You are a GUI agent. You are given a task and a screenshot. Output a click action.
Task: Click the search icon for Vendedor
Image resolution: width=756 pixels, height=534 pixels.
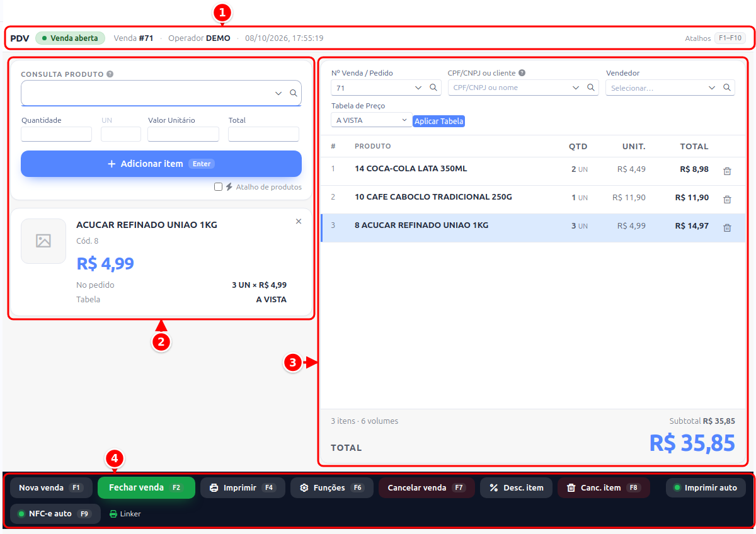click(x=727, y=88)
